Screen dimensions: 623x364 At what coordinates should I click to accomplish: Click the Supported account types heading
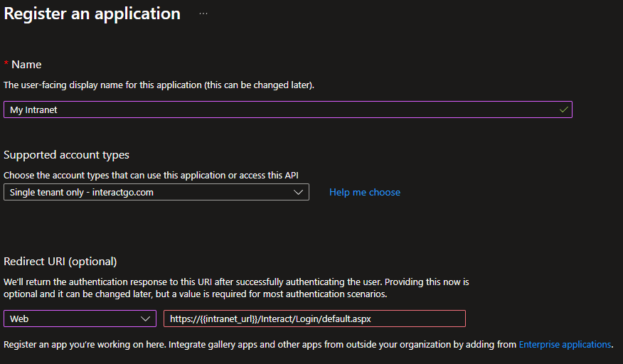66,155
